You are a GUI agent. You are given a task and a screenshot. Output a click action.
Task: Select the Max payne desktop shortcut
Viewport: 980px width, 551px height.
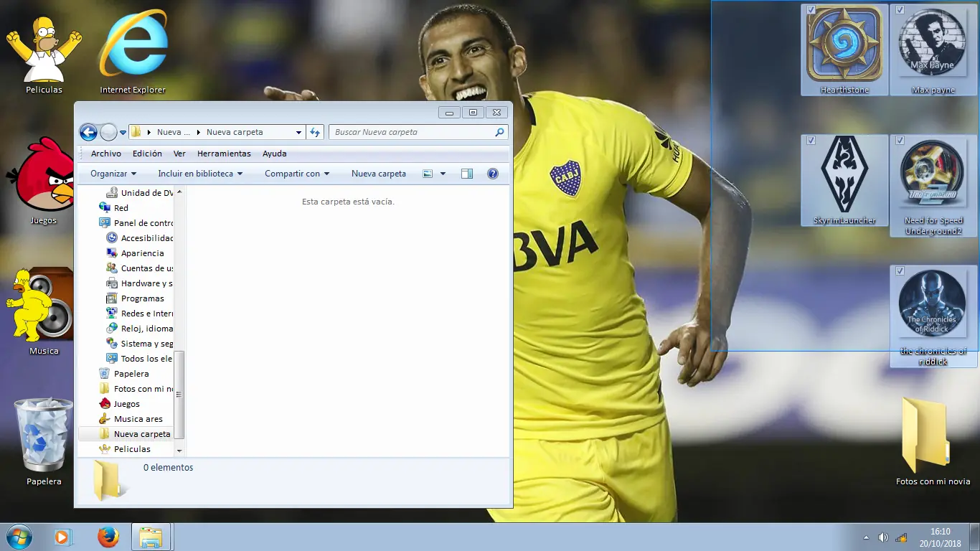coord(933,50)
